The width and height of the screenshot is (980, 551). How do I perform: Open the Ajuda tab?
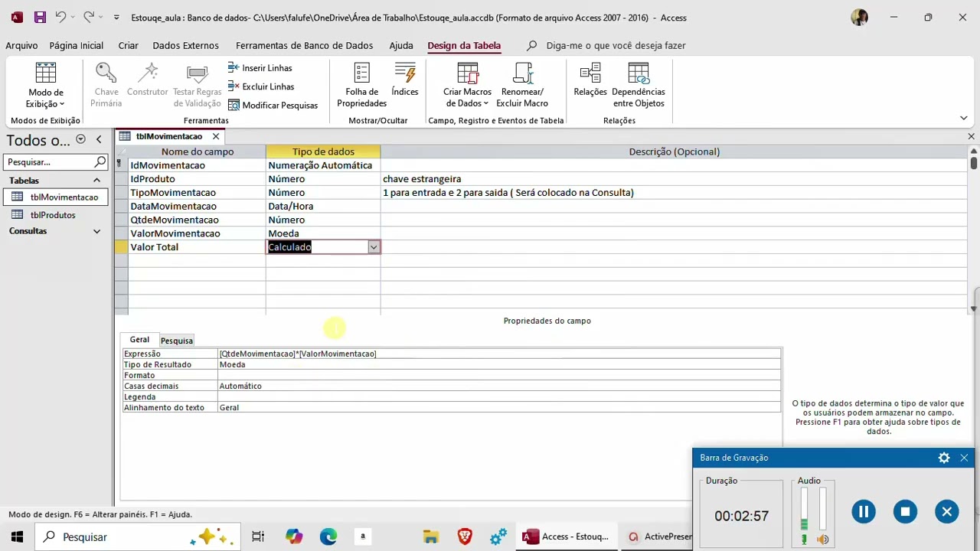400,45
